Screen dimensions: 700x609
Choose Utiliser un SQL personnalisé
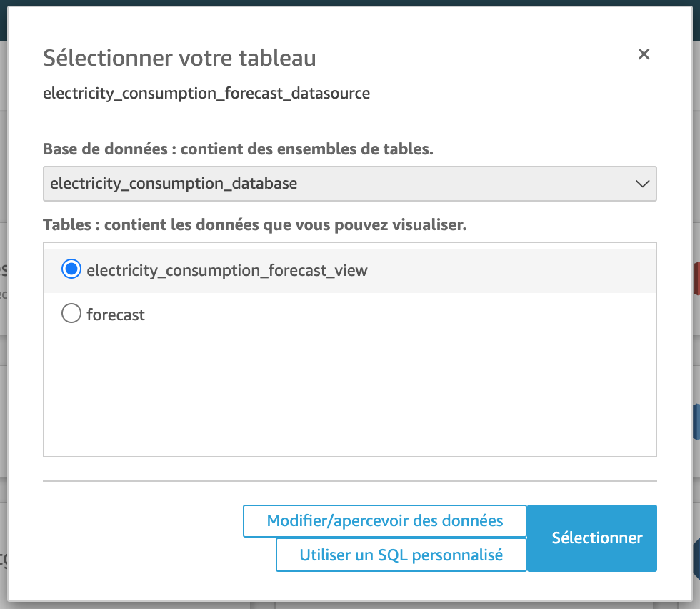[x=401, y=555]
